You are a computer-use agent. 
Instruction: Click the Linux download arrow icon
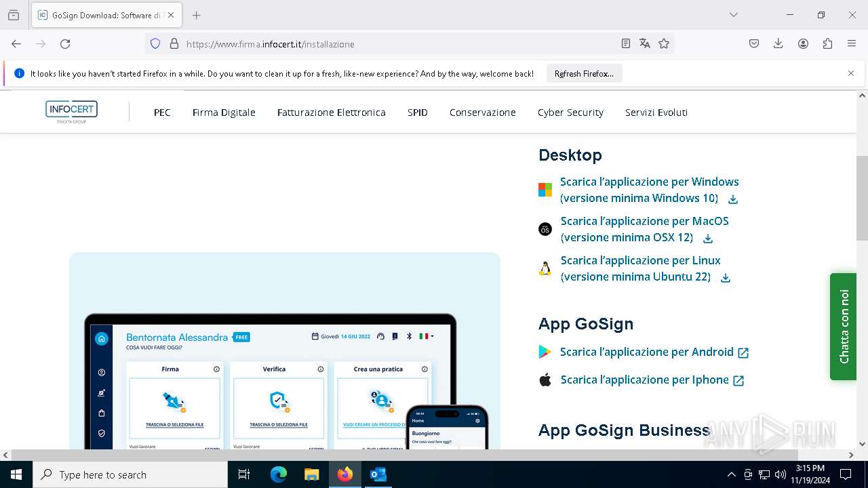(726, 278)
